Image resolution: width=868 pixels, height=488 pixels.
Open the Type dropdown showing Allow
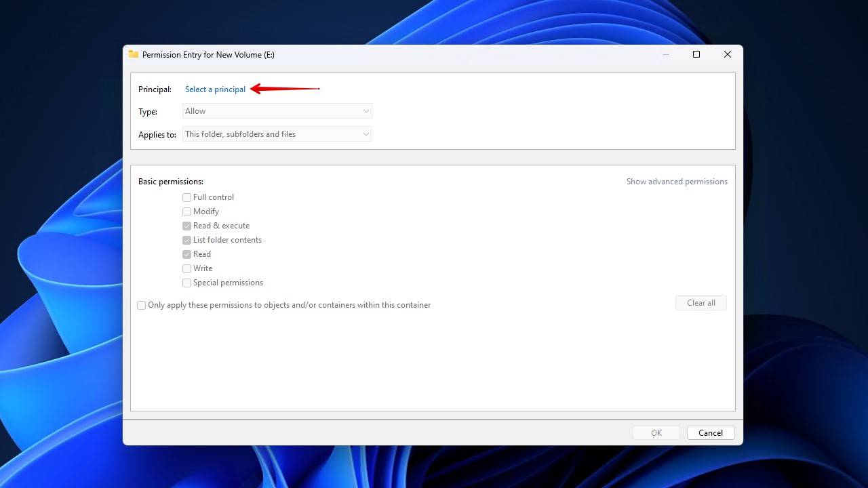click(277, 111)
